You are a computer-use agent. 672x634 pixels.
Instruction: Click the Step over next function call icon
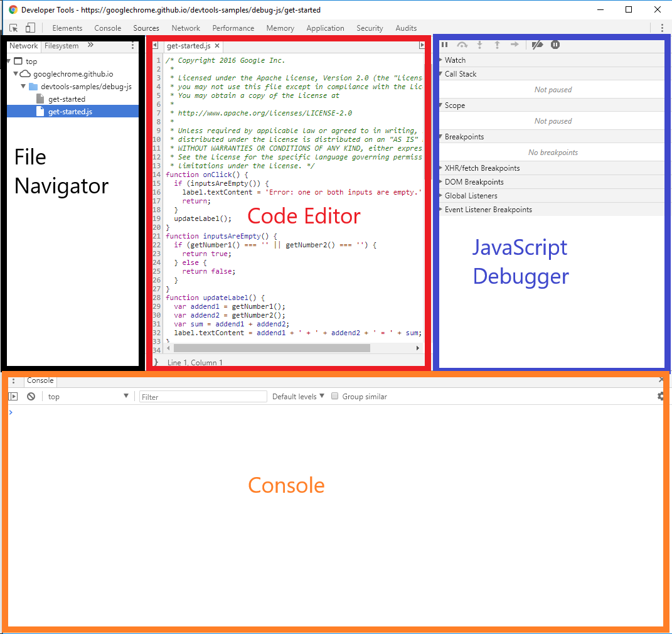tap(462, 44)
